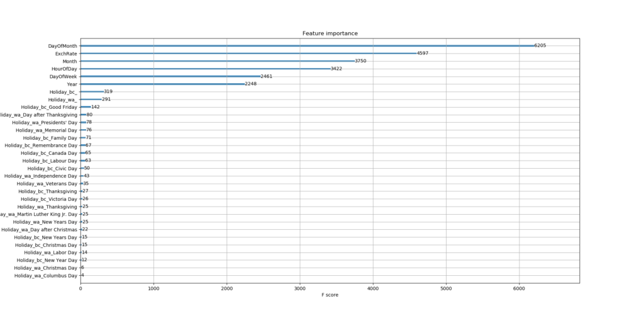The width and height of the screenshot is (644, 318).
Task: Click the 6205 value on DayOfMonth bar
Action: pos(540,46)
